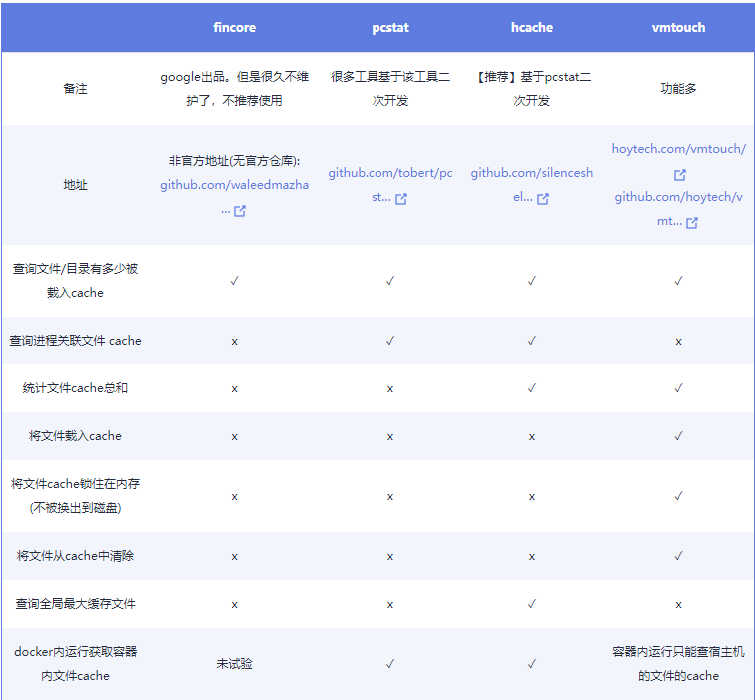Click fincore x in 统计文件cache总和 row
The width and height of the screenshot is (755, 700).
pyautogui.click(x=234, y=389)
